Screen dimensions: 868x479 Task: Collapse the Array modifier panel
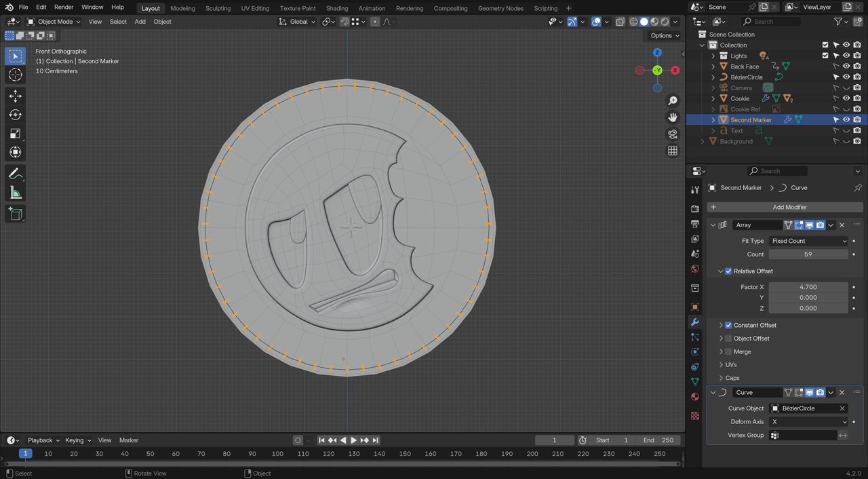[x=713, y=225]
